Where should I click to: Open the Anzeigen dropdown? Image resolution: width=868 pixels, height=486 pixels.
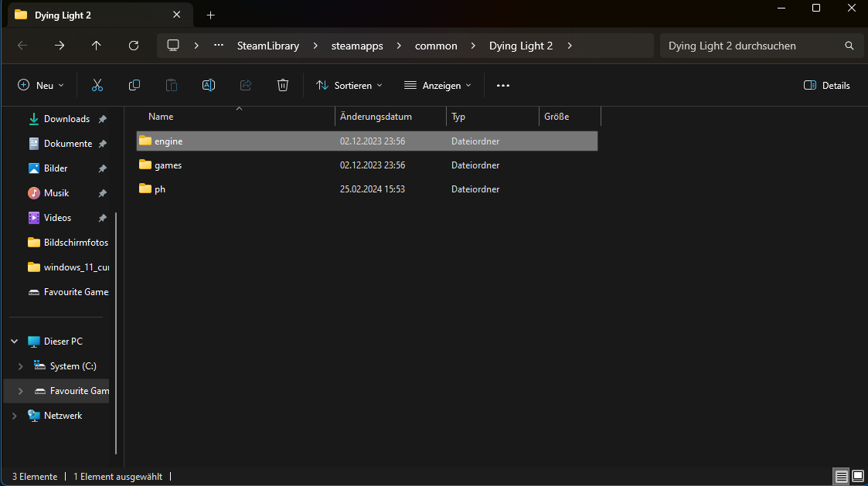point(438,85)
